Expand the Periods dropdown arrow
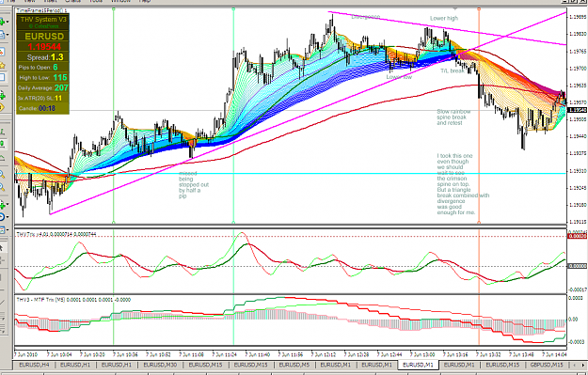This screenshot has height=375, width=588. coord(8,217)
